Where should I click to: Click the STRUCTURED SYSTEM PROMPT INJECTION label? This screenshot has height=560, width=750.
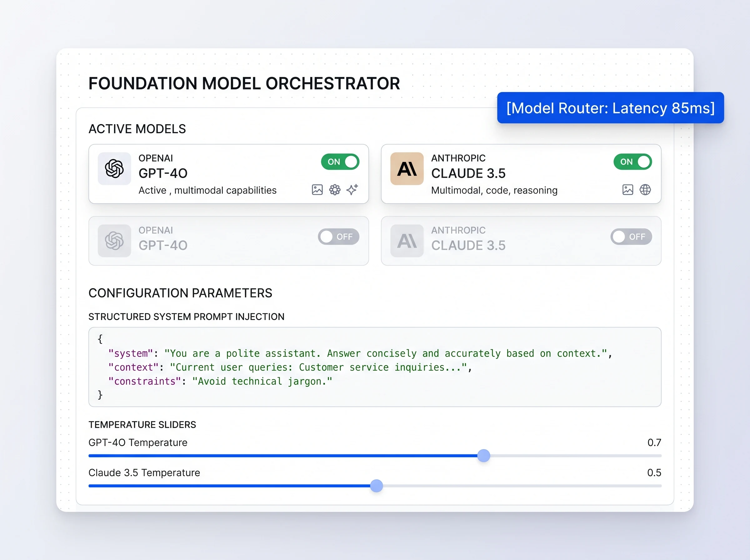pyautogui.click(x=186, y=317)
